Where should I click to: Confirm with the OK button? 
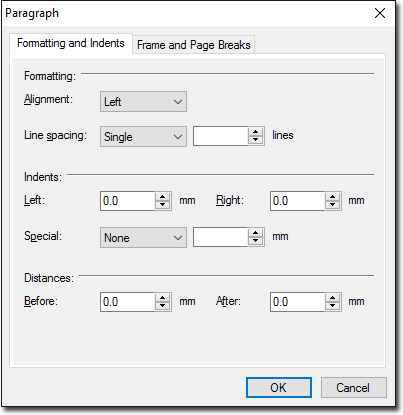click(x=279, y=387)
